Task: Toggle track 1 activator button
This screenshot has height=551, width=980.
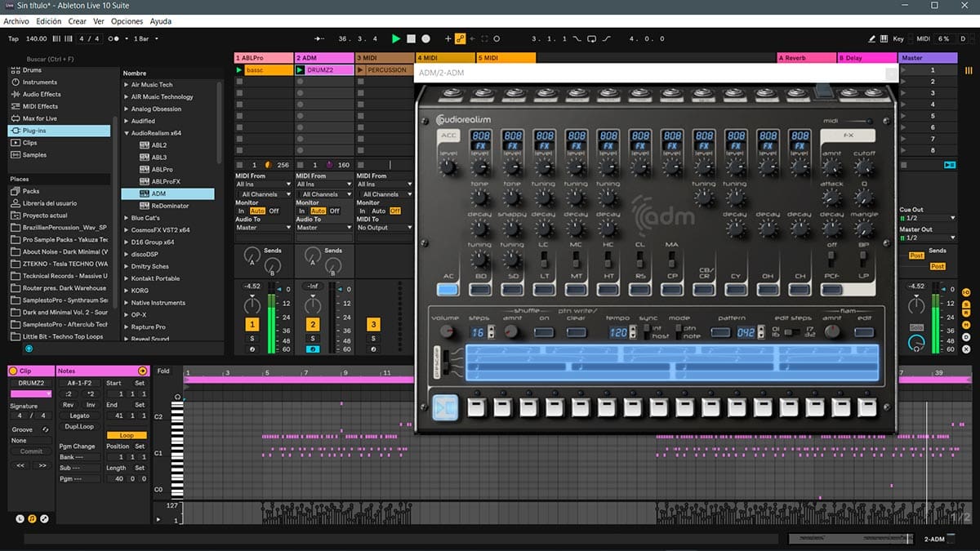Action: 252,325
